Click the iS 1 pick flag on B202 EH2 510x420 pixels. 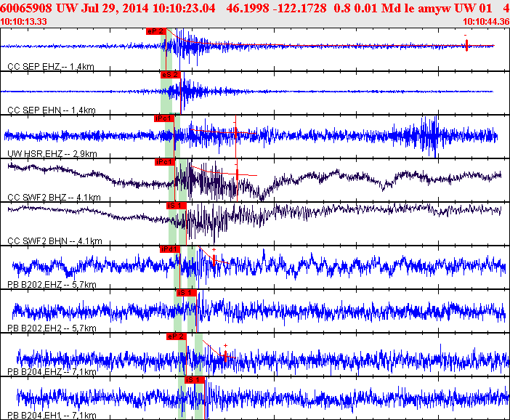(x=187, y=293)
